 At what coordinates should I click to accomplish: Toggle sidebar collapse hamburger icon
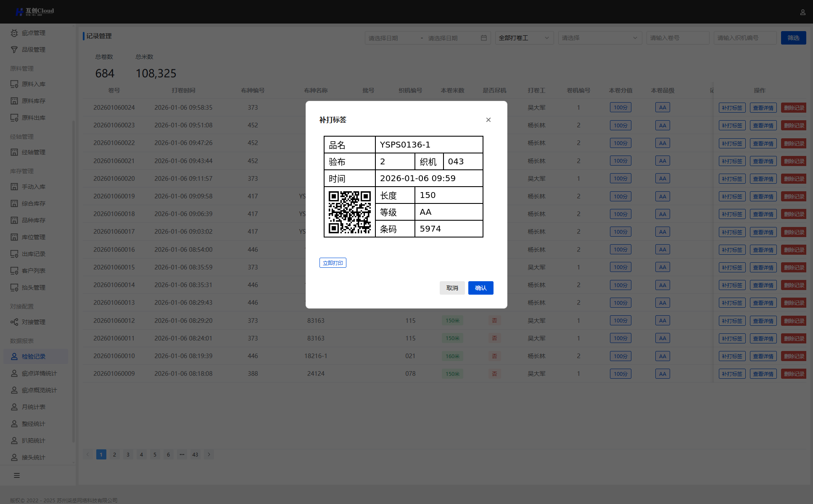[x=17, y=475]
